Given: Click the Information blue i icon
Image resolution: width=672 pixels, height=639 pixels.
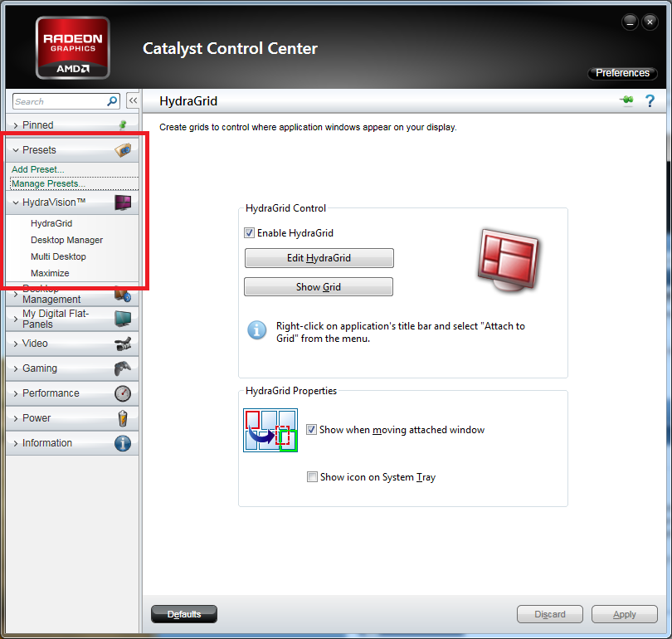Looking at the screenshot, I should 123,443.
